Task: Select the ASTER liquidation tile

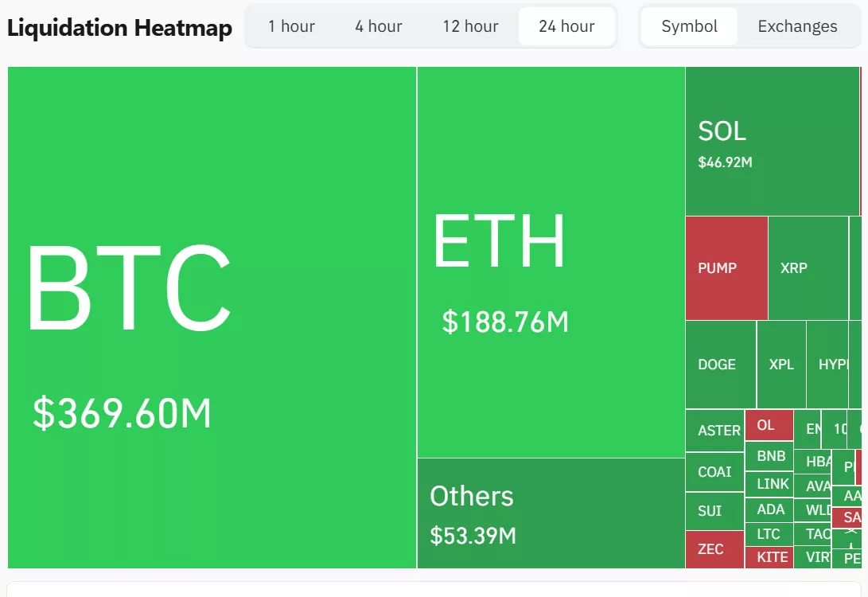Action: 714,430
